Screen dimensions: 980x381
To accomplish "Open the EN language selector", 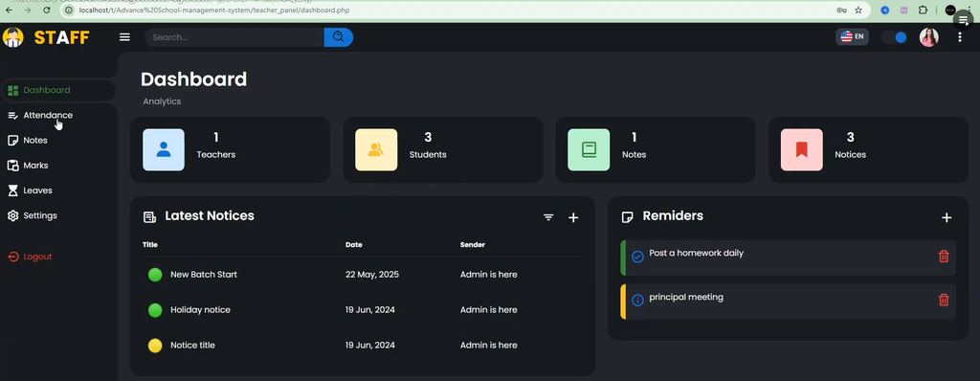I will [x=852, y=37].
